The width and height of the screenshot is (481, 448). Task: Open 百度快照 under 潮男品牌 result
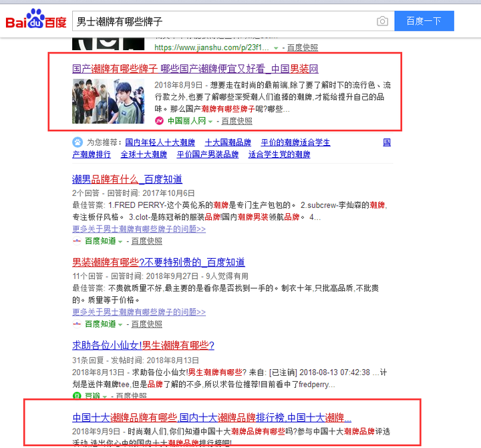[x=146, y=241]
